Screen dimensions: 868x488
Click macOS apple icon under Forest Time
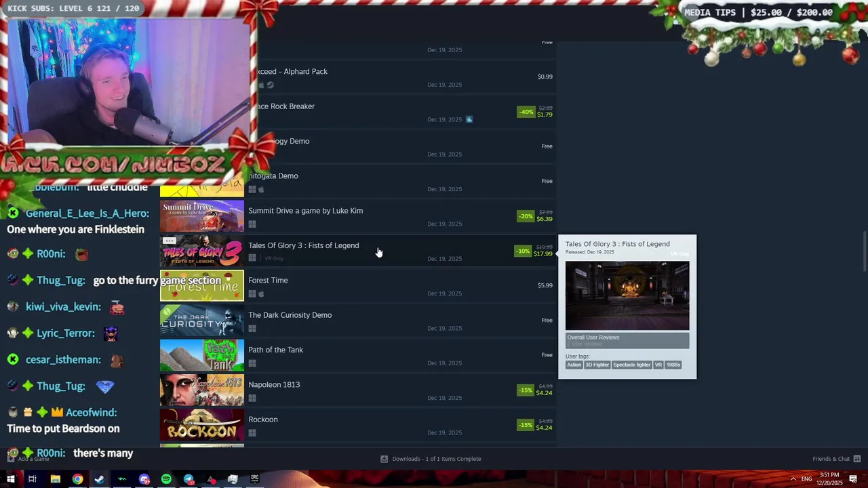pos(261,293)
